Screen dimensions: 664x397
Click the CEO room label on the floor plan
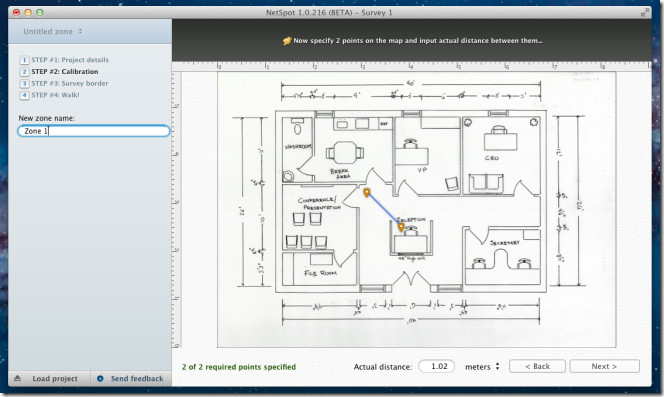[492, 158]
